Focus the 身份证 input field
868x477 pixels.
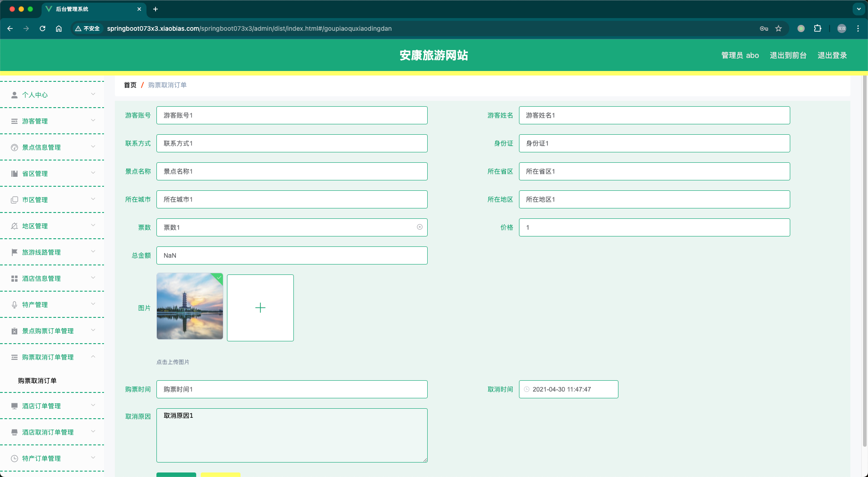tap(654, 143)
